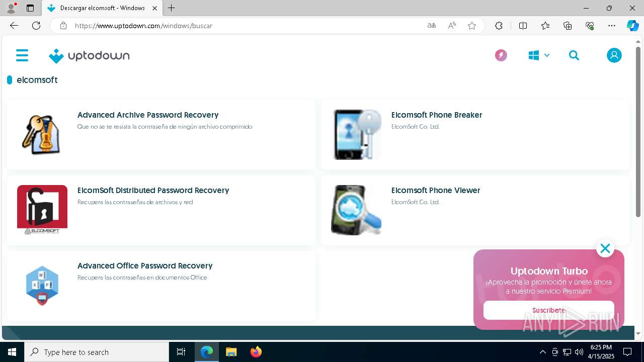Click the Uptodown logo
644x362 pixels.
click(x=89, y=56)
